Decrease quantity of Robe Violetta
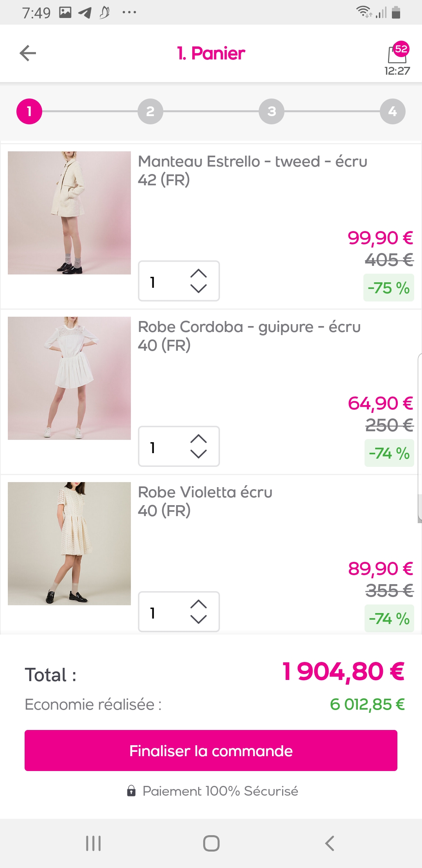 pos(198,620)
